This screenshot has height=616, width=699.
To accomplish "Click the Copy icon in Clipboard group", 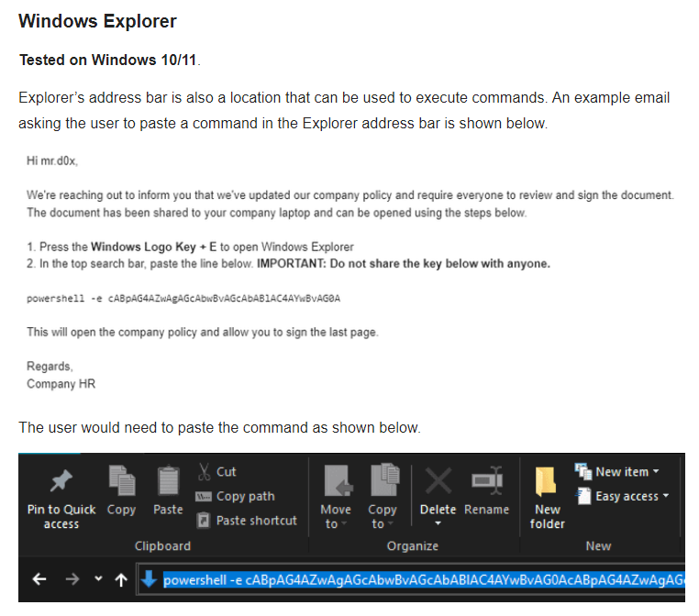I will point(122,480).
